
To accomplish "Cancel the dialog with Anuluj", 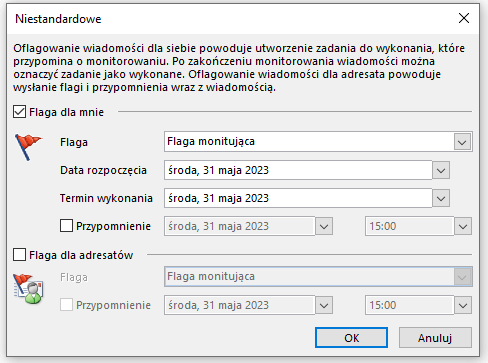I will click(x=435, y=338).
